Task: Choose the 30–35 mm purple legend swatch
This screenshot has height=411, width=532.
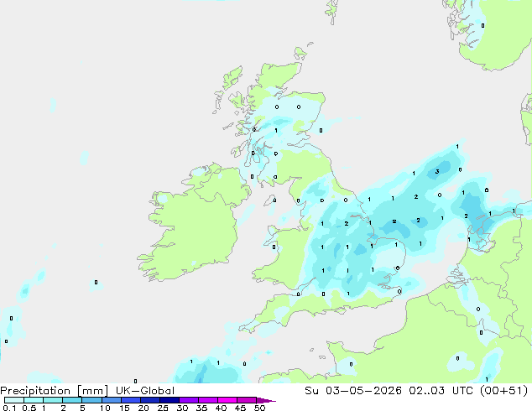Action: (189, 400)
